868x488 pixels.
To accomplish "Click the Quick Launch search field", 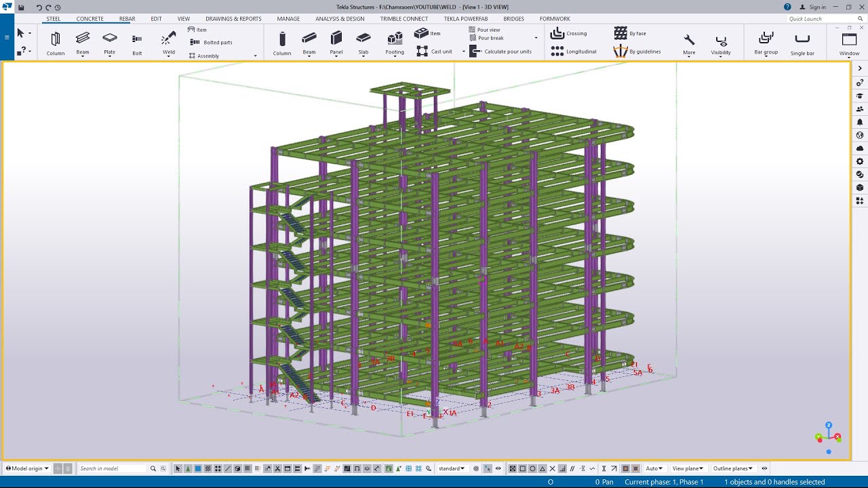I will point(825,19).
